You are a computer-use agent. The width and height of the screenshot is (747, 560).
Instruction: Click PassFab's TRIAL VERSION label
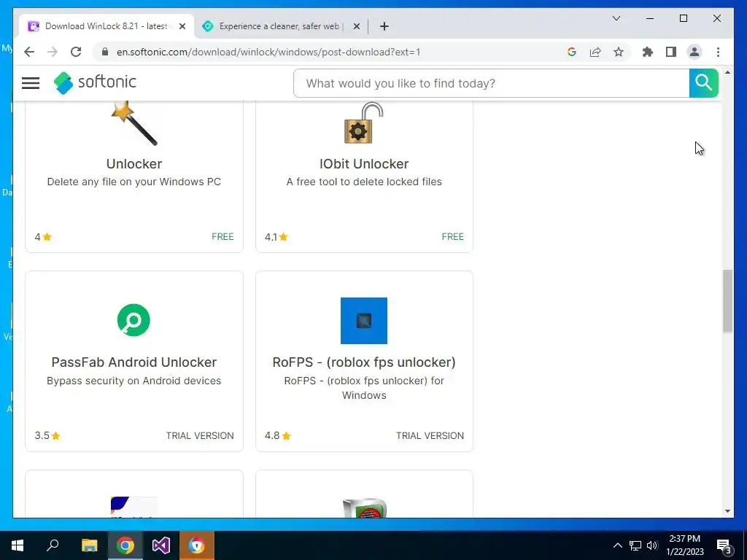[x=200, y=436]
